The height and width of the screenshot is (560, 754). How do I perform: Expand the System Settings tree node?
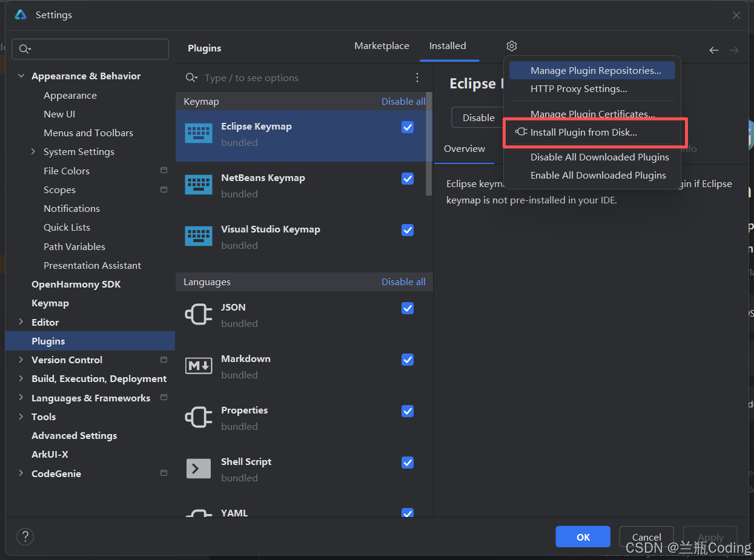[33, 151]
